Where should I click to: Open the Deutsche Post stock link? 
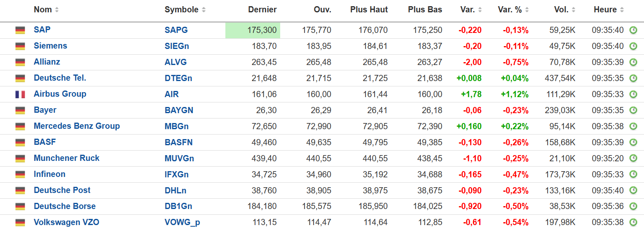click(62, 190)
